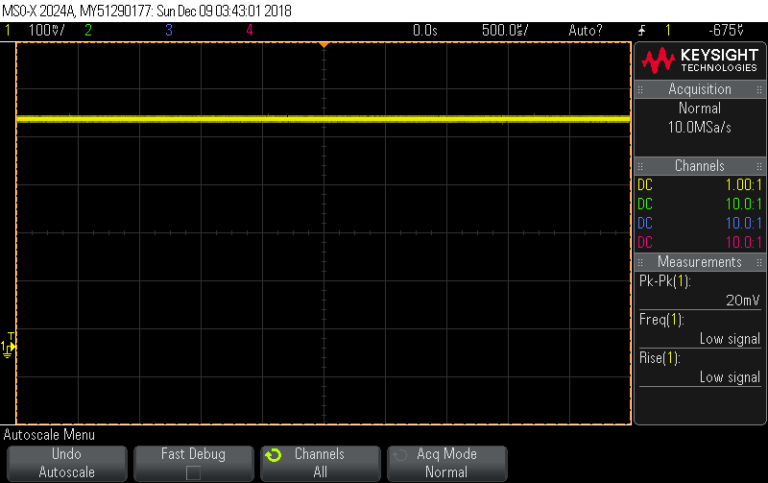Click the 20mV peak-to-peak value
This screenshot has height=483, width=768.
(743, 300)
